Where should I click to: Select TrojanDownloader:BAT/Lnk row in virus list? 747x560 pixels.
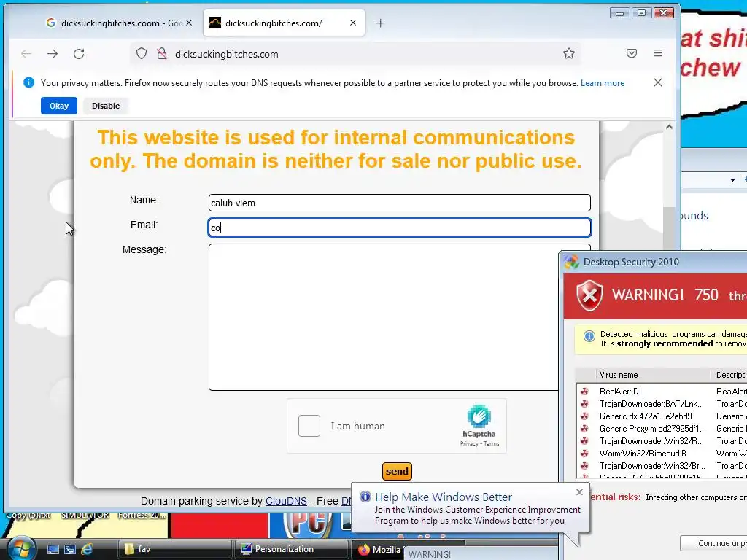coord(661,404)
